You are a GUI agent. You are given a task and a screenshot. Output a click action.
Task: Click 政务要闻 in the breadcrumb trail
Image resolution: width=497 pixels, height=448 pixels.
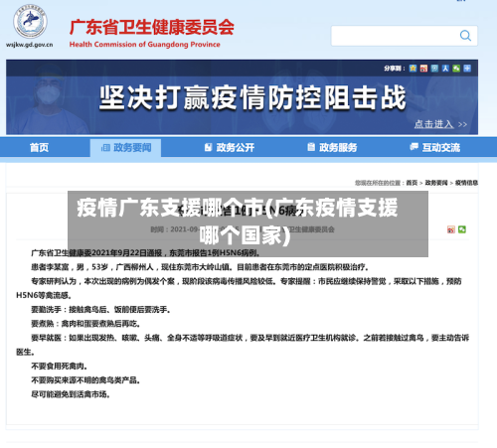click(436, 183)
